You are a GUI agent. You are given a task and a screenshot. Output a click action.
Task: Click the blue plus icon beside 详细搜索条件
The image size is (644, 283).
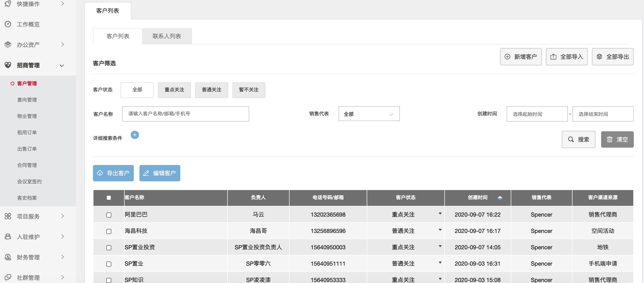pos(135,135)
